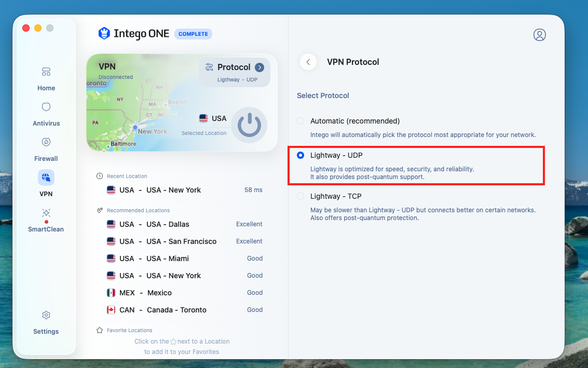The width and height of the screenshot is (588, 368).
Task: Click the Lightway - TCP description text
Action: [x=422, y=214]
